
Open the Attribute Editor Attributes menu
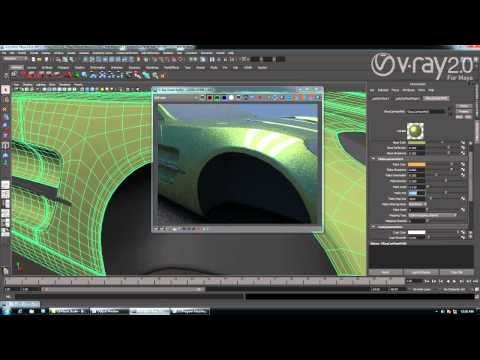408,90
